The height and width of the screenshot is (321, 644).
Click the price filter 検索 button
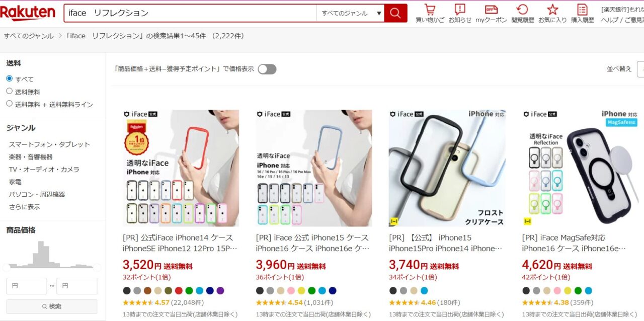[51, 306]
